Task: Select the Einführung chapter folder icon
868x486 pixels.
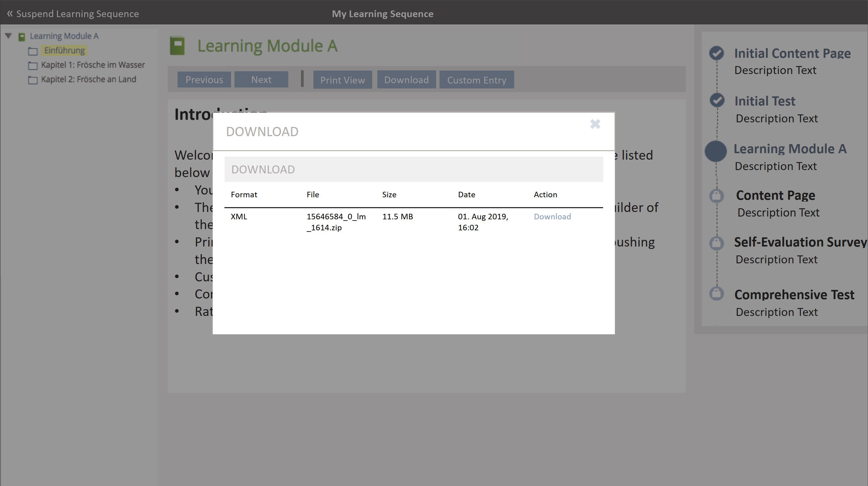Action: point(33,51)
